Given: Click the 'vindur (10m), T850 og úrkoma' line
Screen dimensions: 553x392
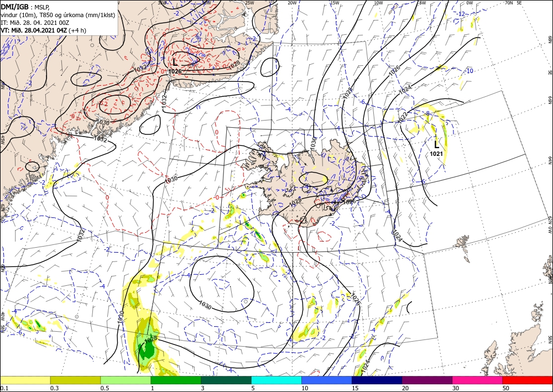Looking at the screenshot, I should (x=58, y=15).
